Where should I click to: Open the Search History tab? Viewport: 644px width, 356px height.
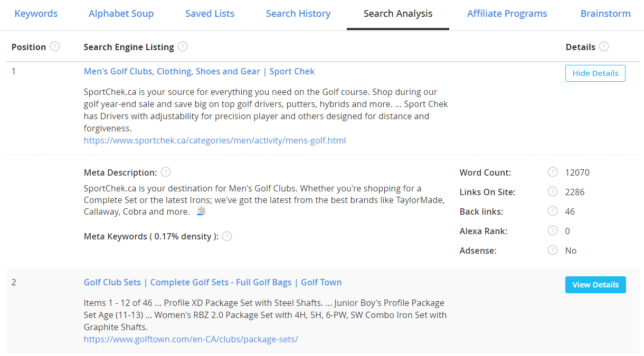coord(298,14)
